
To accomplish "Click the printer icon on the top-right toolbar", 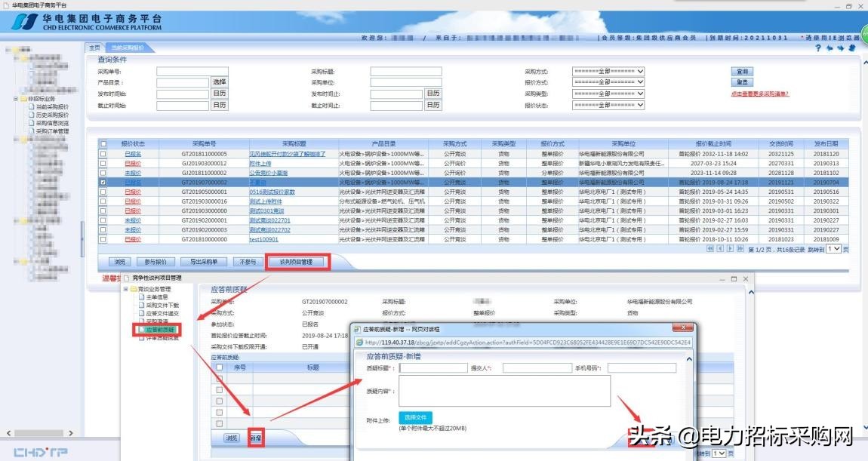I will click(853, 48).
